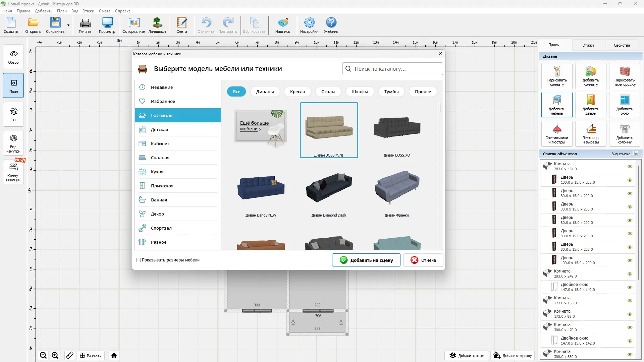Launch the Ландшафт editor
The image size is (644, 362).
pyautogui.click(x=157, y=25)
